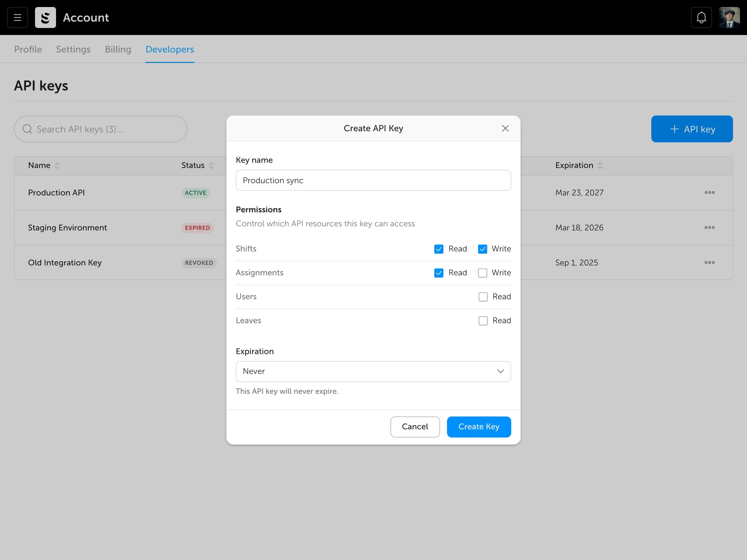The height and width of the screenshot is (560, 747).
Task: Uncheck Shifts Write permission
Action: (x=482, y=249)
